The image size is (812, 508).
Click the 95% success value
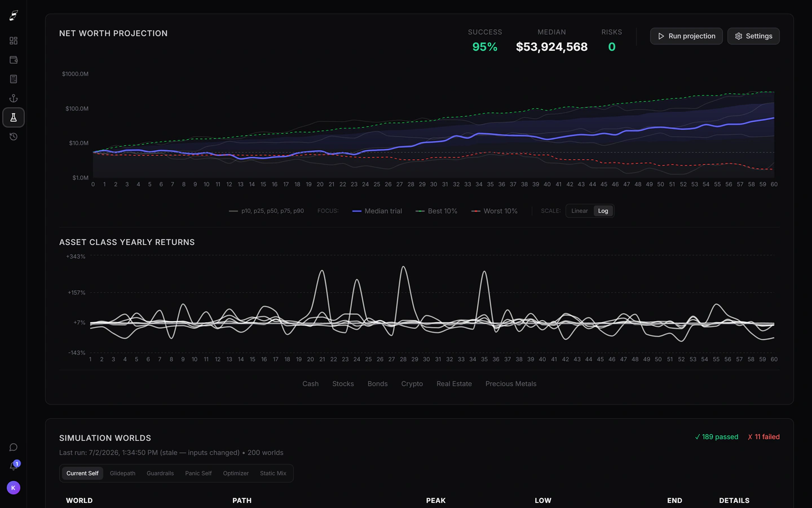point(485,47)
